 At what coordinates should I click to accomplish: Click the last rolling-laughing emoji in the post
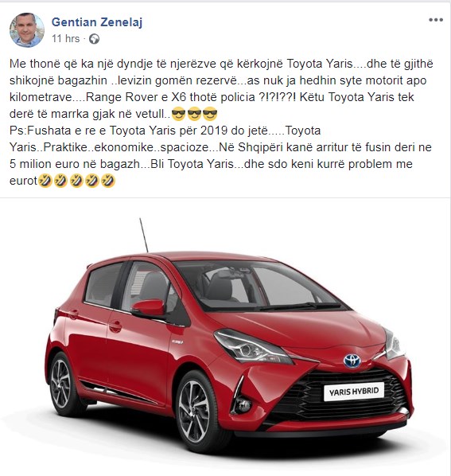(x=107, y=181)
